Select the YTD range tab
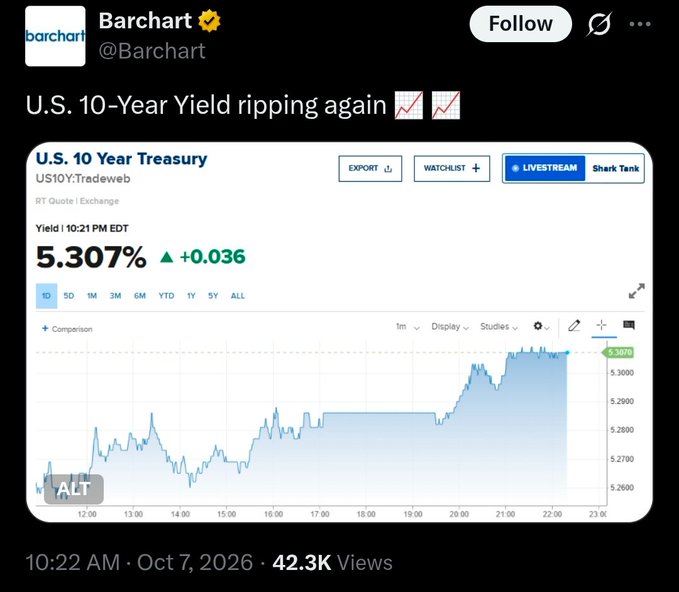 (166, 296)
